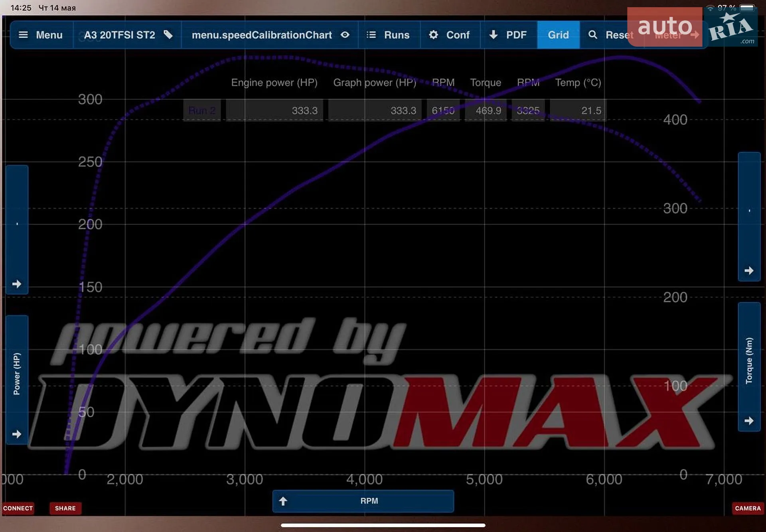Click the 4,000 label on the RPM axis

point(365,479)
